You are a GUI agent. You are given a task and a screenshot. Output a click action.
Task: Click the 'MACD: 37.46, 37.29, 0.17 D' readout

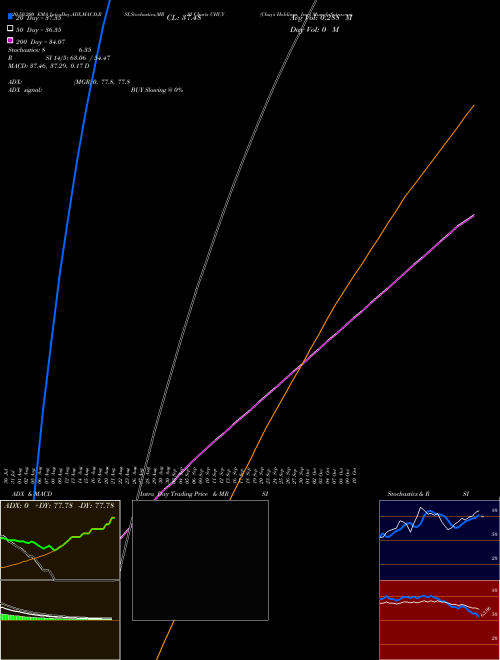[x=48, y=66]
